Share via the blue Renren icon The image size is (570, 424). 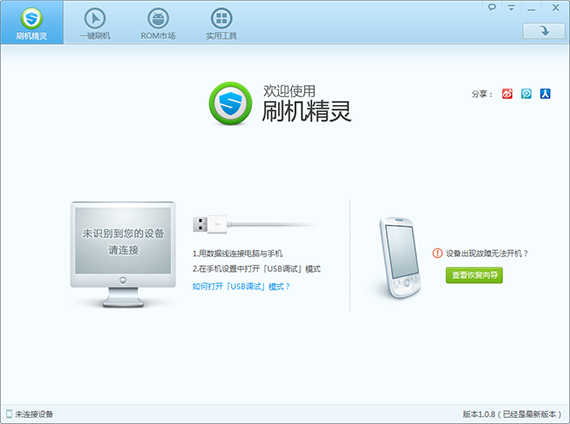click(x=545, y=94)
